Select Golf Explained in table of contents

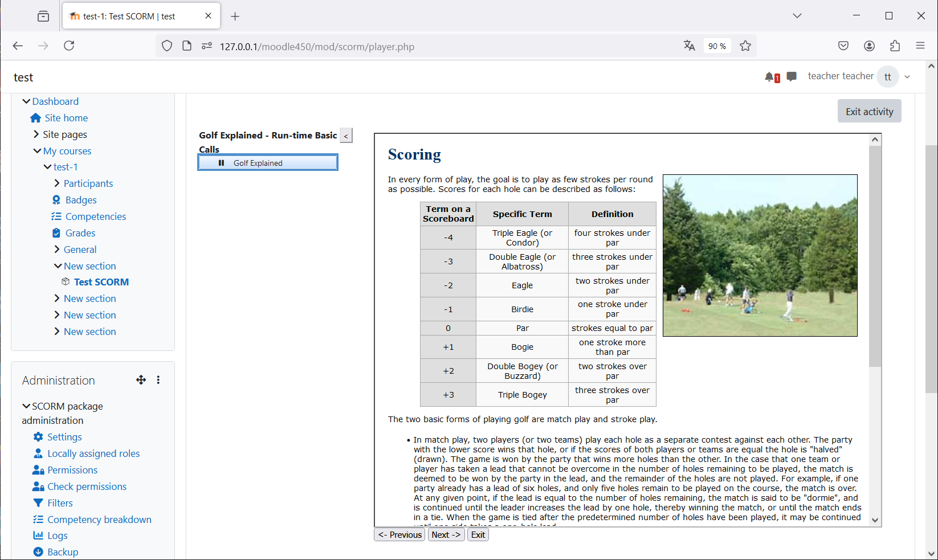click(x=268, y=163)
